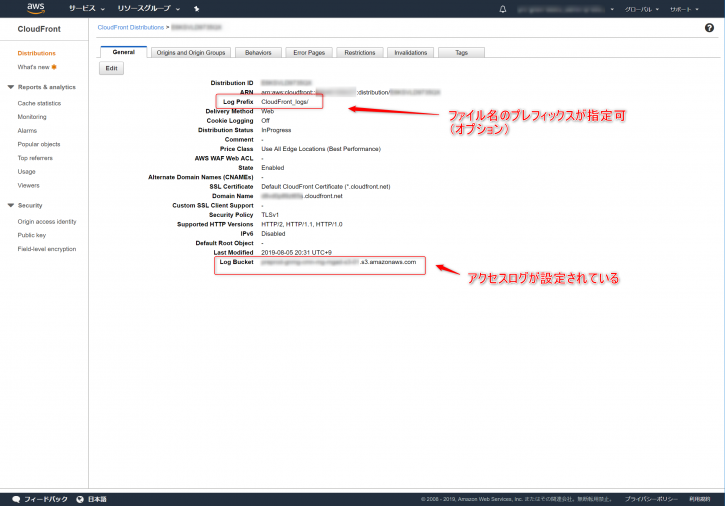Select the IPv6 value Disabled
The width and height of the screenshot is (725, 506).
(273, 234)
